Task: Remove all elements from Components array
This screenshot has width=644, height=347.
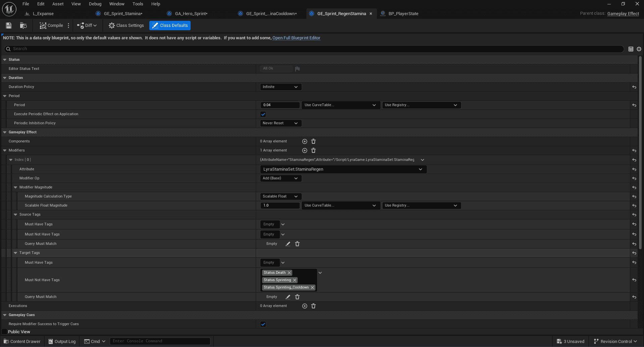Action: tap(313, 141)
